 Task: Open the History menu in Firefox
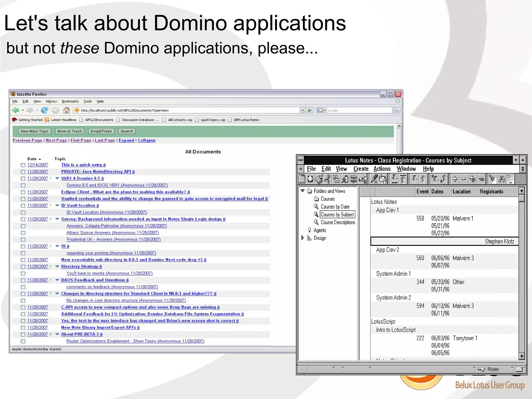click(51, 101)
